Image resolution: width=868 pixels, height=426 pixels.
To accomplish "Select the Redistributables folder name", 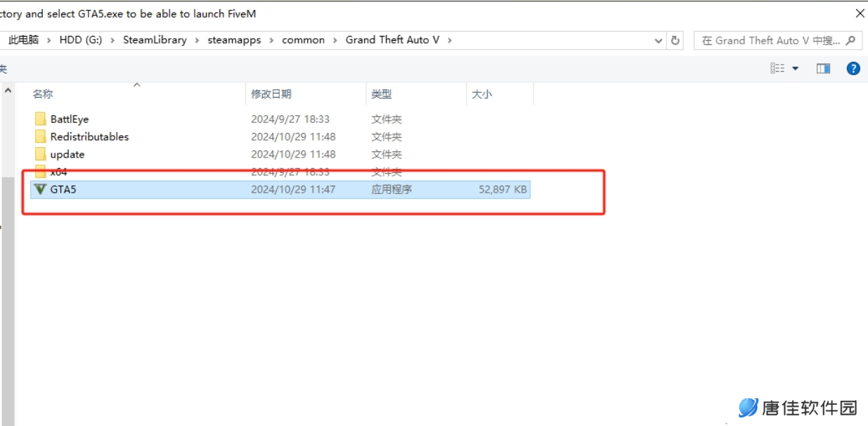I will click(89, 137).
